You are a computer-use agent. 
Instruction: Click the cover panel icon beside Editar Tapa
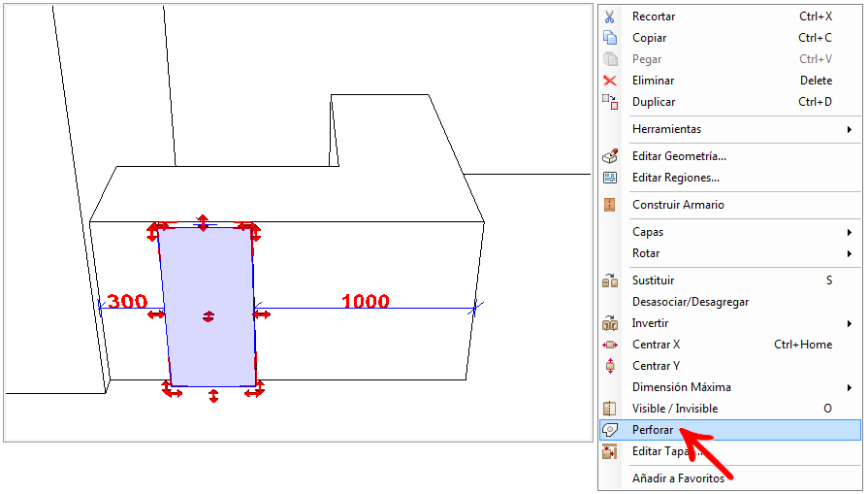[x=609, y=452]
